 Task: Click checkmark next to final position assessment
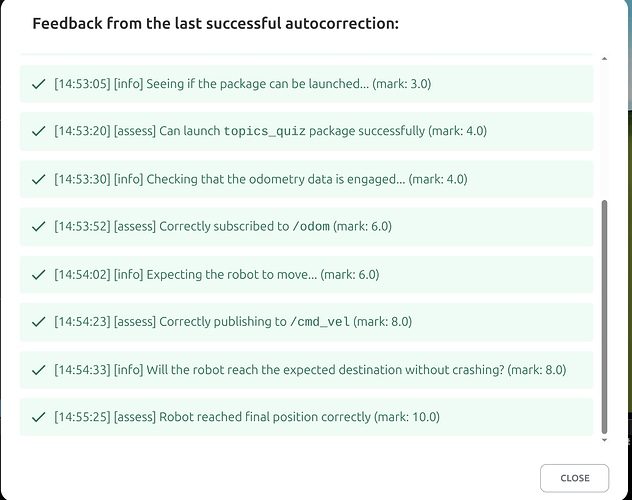pyautogui.click(x=38, y=416)
